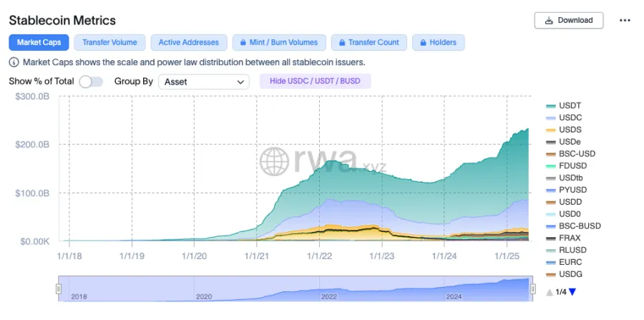Click the lock icon on Transfer Count tab
644x320 pixels.
click(x=342, y=42)
